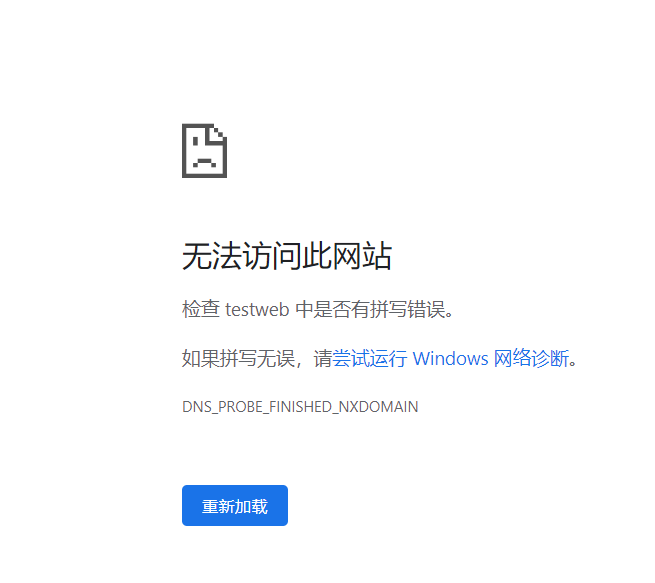The image size is (655, 583).
Task: Click the 无法访问此网站 heading
Action: point(287,256)
